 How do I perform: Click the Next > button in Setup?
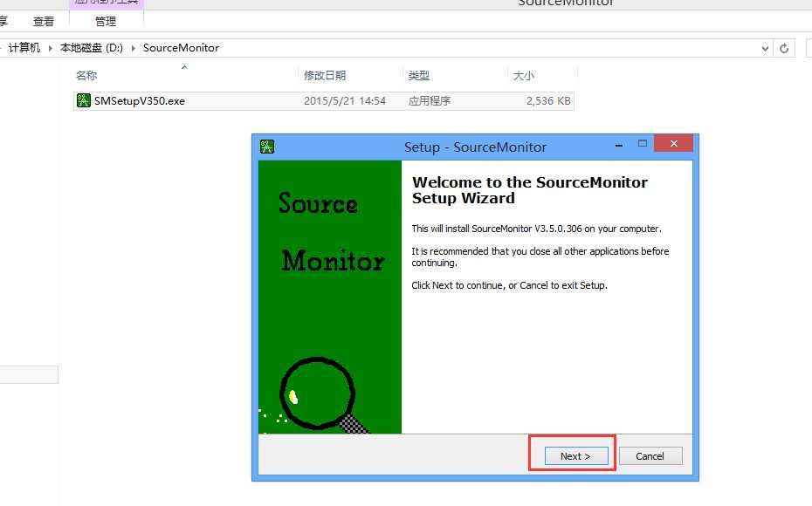[x=576, y=455]
